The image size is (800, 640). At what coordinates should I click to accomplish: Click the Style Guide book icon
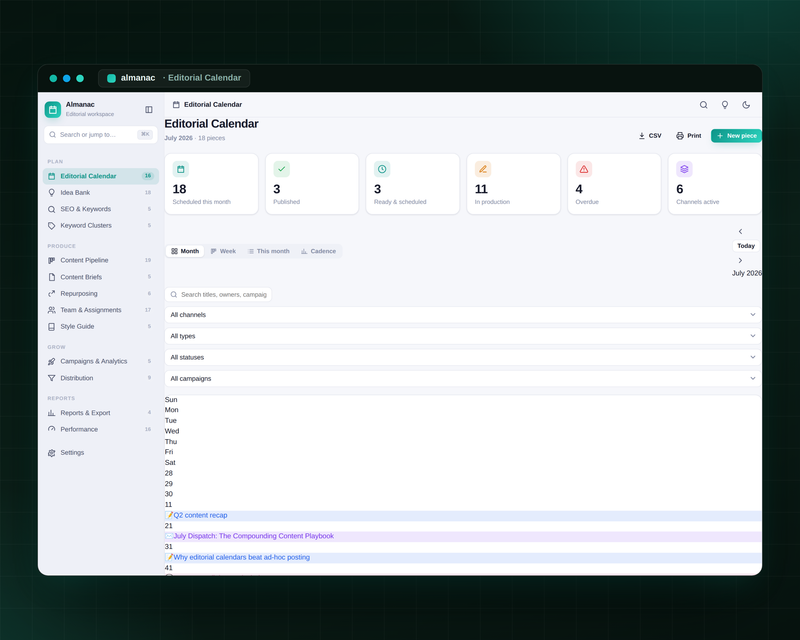(x=52, y=327)
